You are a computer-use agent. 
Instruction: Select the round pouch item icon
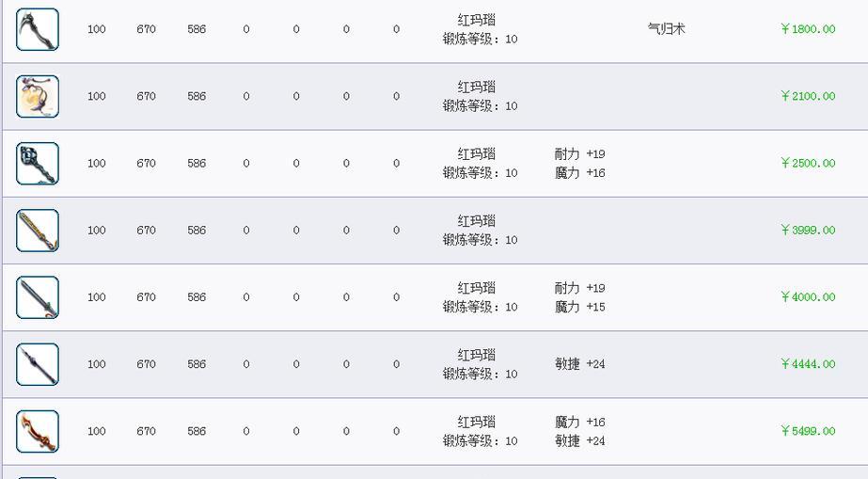tap(37, 96)
